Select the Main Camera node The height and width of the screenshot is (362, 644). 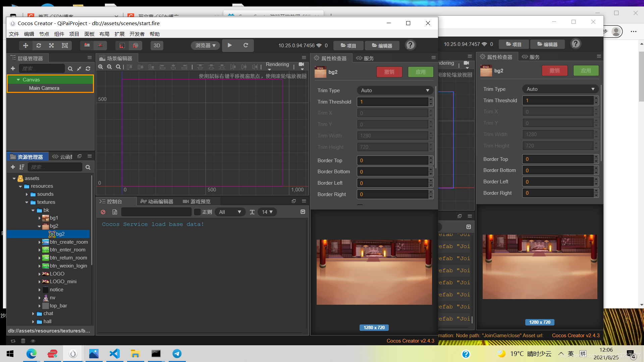[x=44, y=88]
